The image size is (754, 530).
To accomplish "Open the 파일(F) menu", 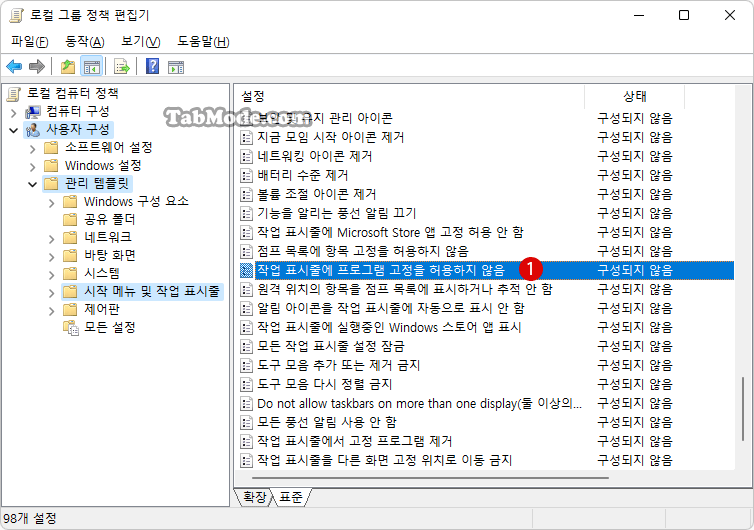I will [x=30, y=41].
